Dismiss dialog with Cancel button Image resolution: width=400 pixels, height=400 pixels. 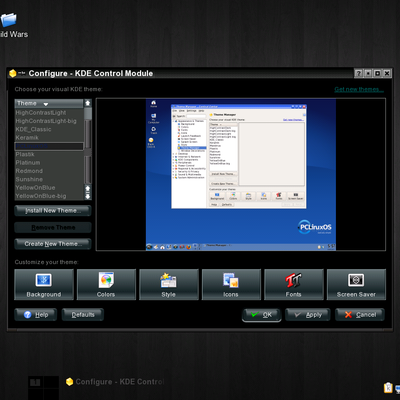[360, 315]
